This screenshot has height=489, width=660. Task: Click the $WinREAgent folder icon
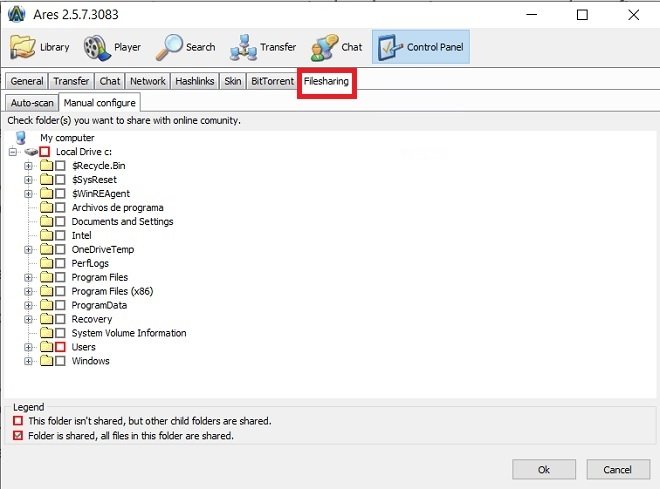tap(46, 194)
